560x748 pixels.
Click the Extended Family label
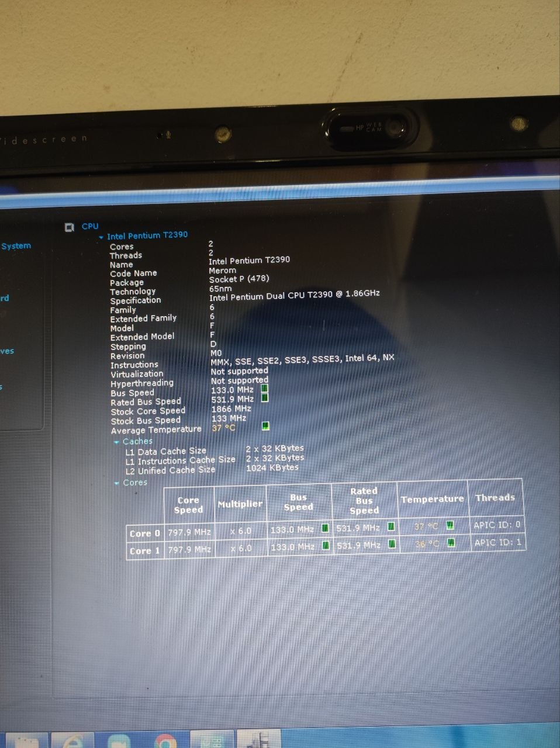point(143,318)
